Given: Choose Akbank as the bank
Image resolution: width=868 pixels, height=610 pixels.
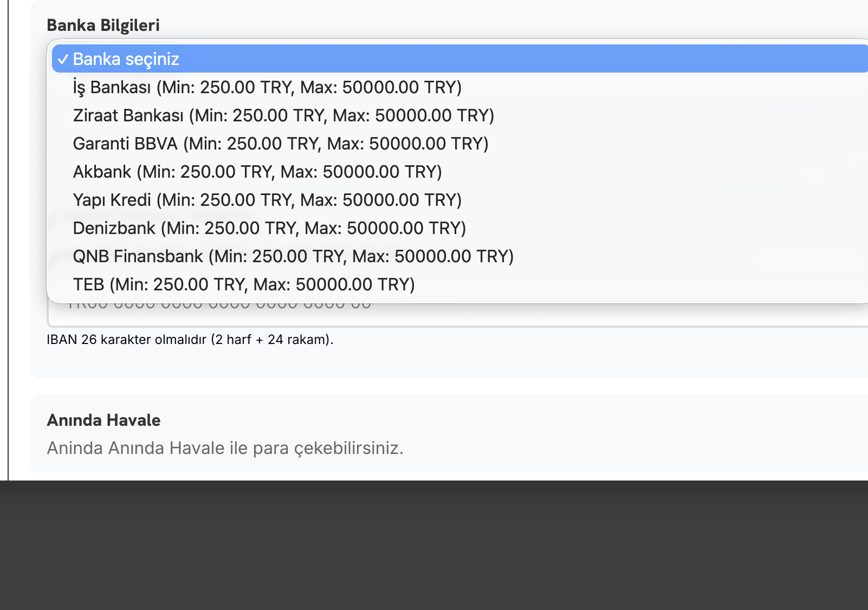Looking at the screenshot, I should tap(257, 172).
